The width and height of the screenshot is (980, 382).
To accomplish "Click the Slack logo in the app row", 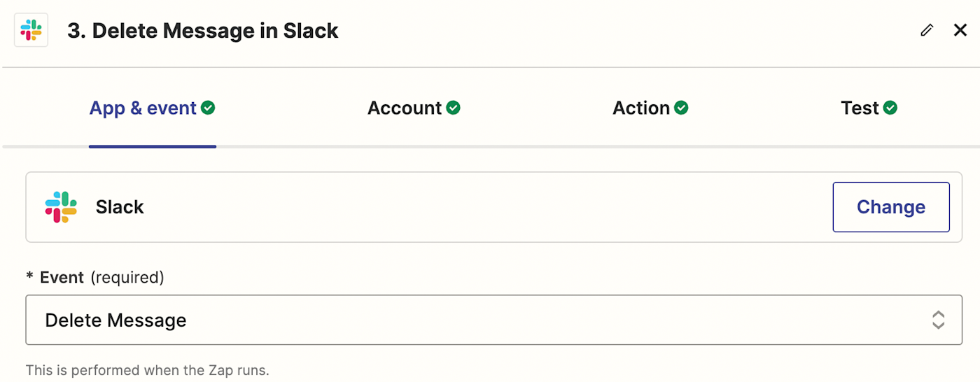I will click(61, 207).
